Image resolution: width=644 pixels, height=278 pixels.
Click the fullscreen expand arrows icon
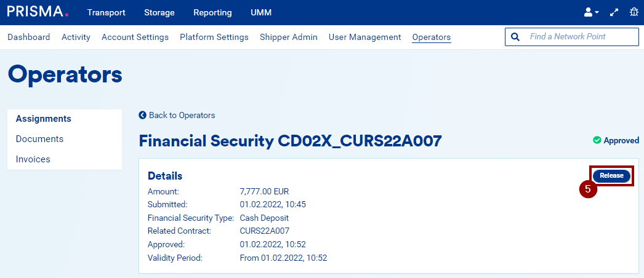614,12
